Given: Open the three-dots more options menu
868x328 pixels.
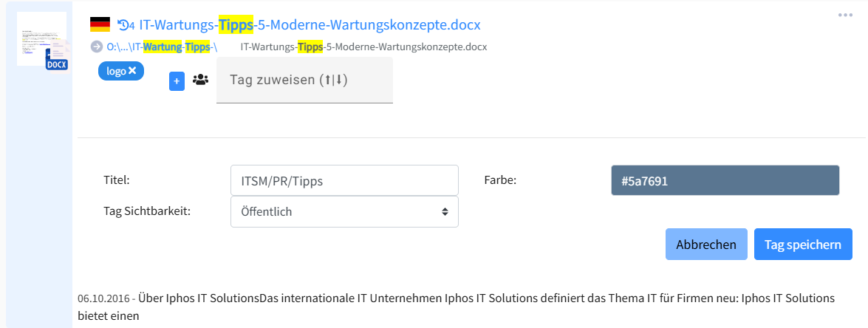Looking at the screenshot, I should click(x=845, y=16).
